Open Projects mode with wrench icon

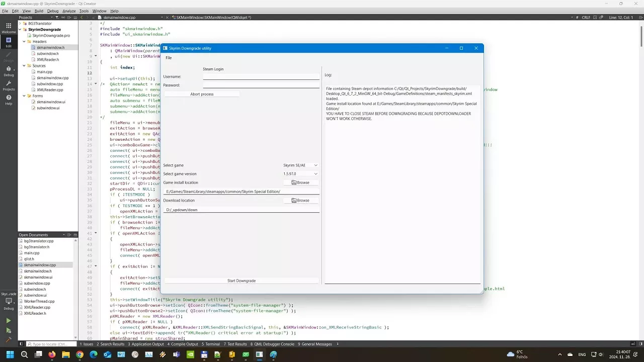(9, 85)
